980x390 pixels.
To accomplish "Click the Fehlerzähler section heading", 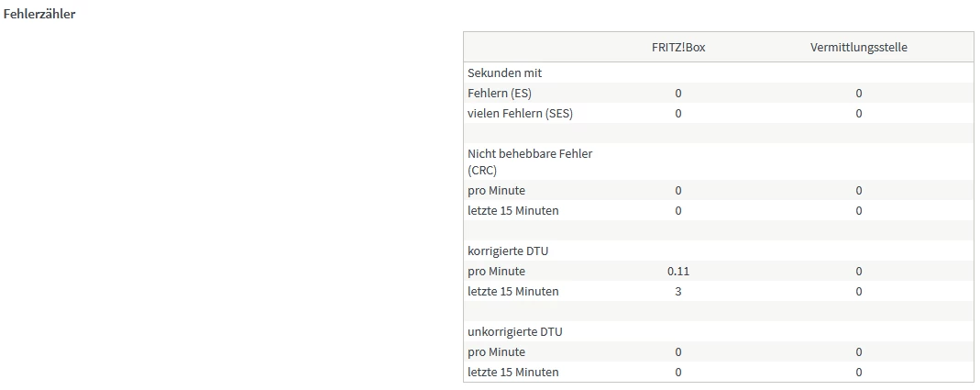I will tap(39, 14).
